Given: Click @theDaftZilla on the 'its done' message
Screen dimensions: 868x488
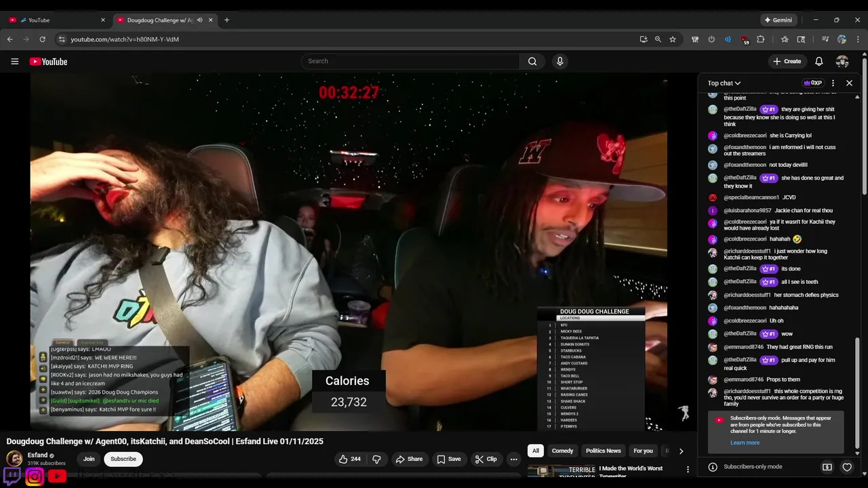Looking at the screenshot, I should (x=740, y=269).
